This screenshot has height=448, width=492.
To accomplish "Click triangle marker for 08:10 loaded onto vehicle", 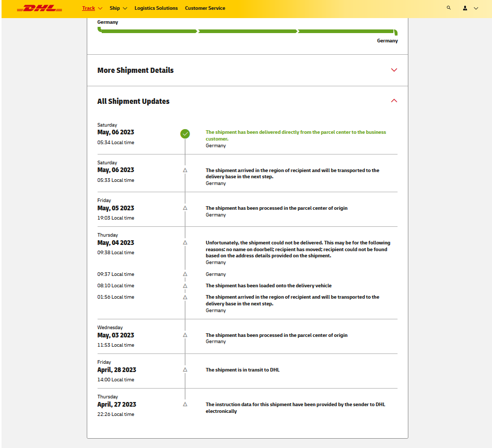I will coord(185,285).
